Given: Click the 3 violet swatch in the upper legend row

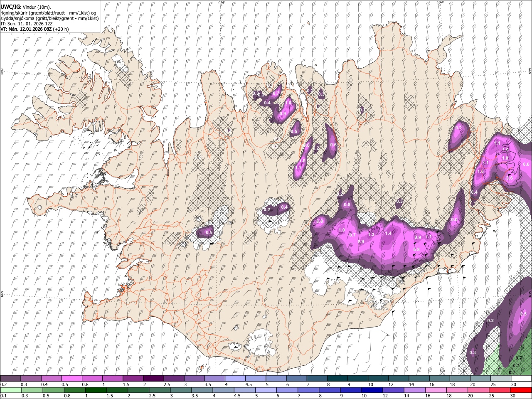Looking at the screenshot, I should (194, 379).
